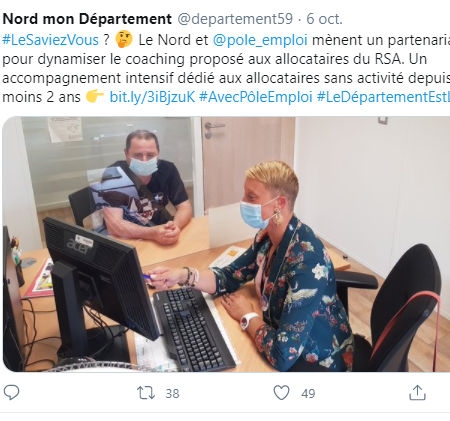This screenshot has height=421, width=450.
Task: Click the 6 oct. timestamp
Action: pos(324,19)
